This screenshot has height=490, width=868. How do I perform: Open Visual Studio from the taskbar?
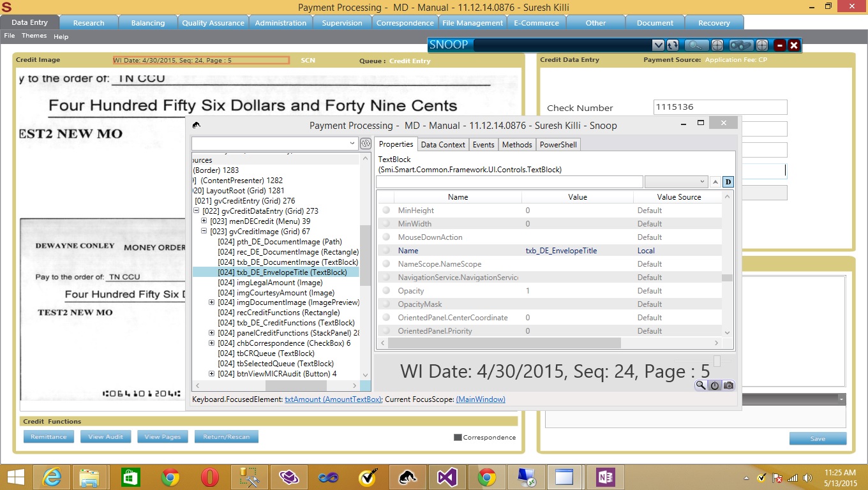(447, 477)
